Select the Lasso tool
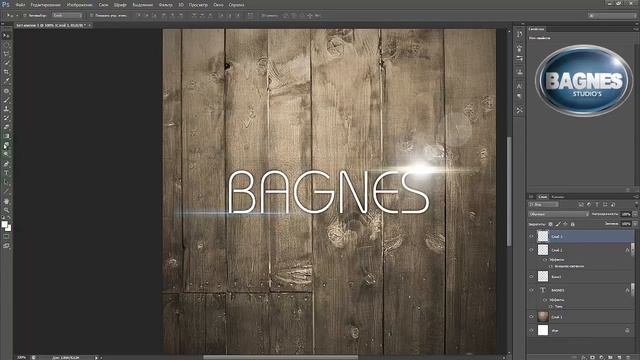 tap(6, 54)
